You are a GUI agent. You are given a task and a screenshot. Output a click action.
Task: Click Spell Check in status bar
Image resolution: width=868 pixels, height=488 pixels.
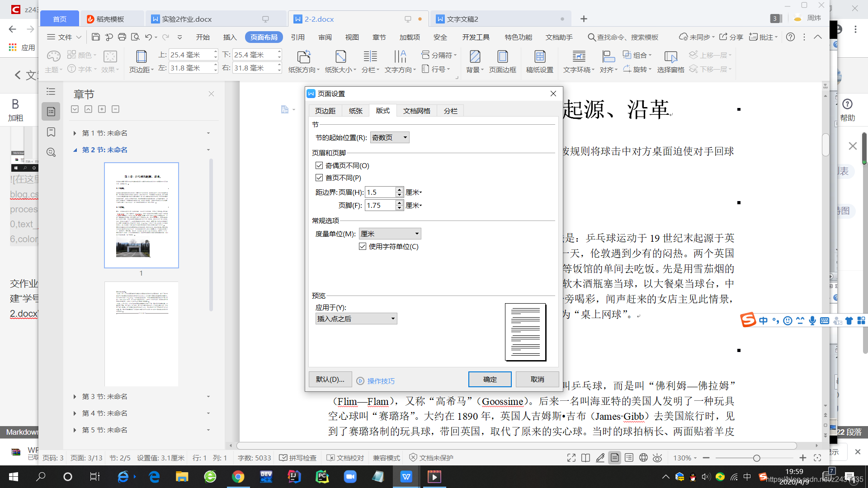coord(298,458)
